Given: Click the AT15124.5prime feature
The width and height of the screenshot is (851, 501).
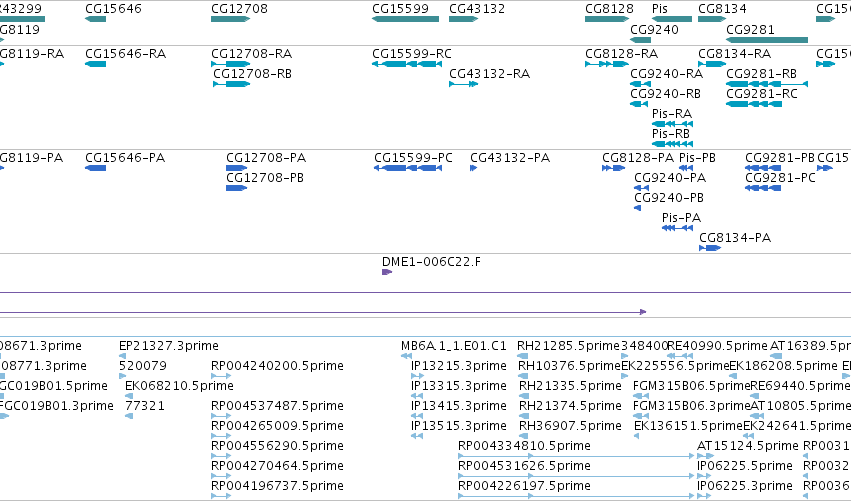Looking at the screenshot, I should pos(706,456).
